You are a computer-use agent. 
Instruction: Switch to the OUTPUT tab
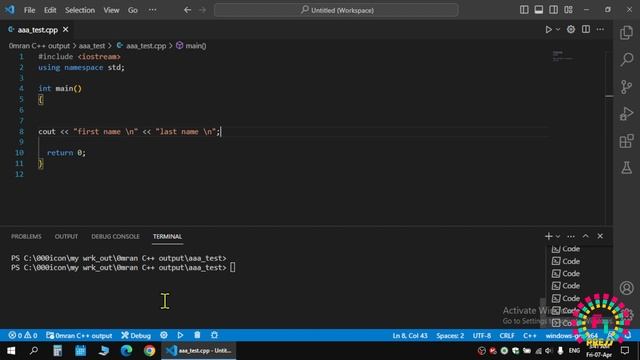click(66, 236)
